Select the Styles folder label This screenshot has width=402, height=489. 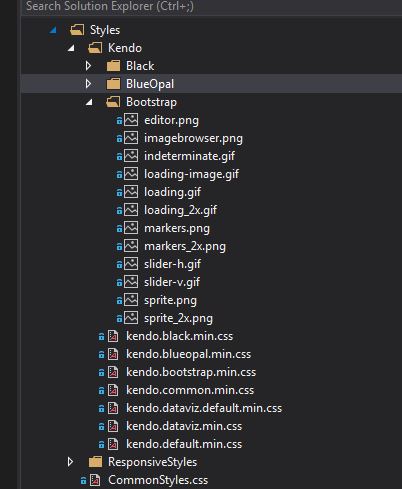pos(105,30)
